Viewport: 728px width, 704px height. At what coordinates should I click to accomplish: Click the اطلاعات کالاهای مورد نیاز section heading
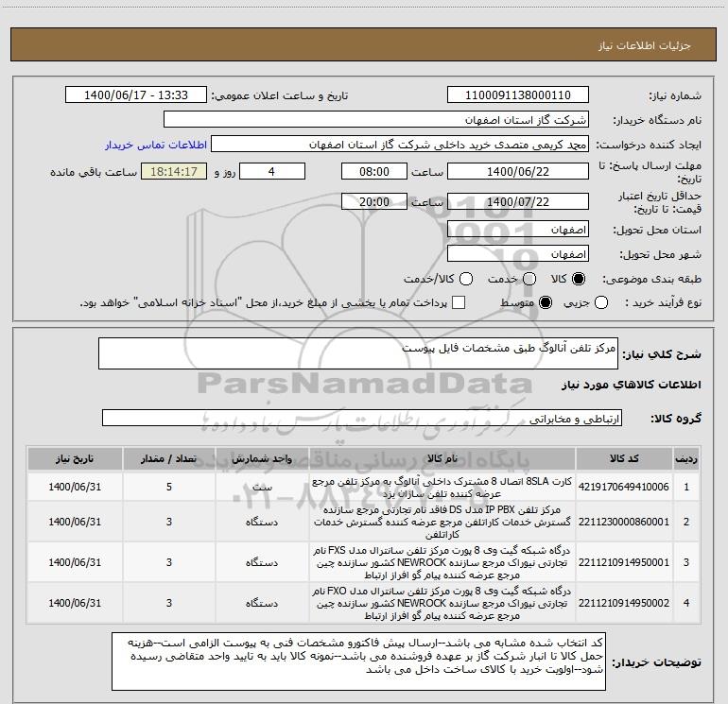pos(632,385)
